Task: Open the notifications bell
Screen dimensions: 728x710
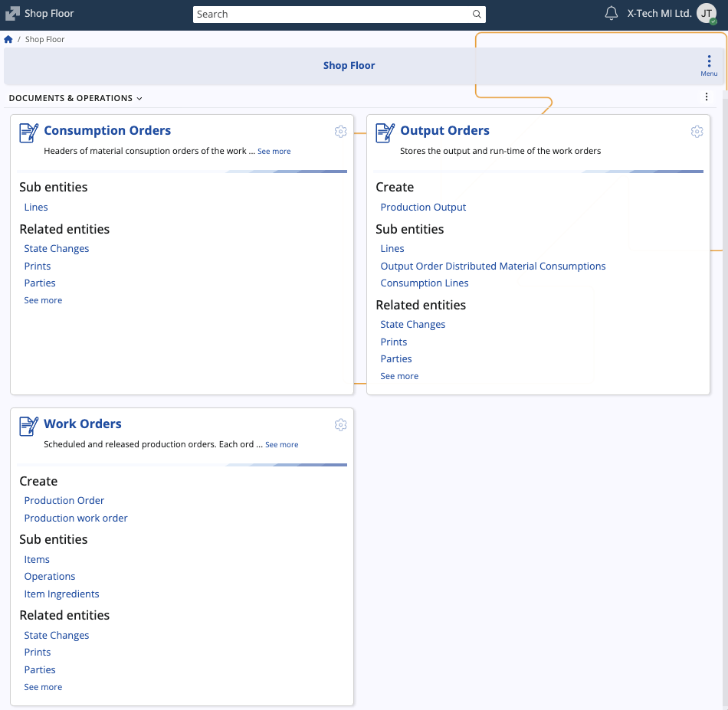Action: (x=611, y=14)
